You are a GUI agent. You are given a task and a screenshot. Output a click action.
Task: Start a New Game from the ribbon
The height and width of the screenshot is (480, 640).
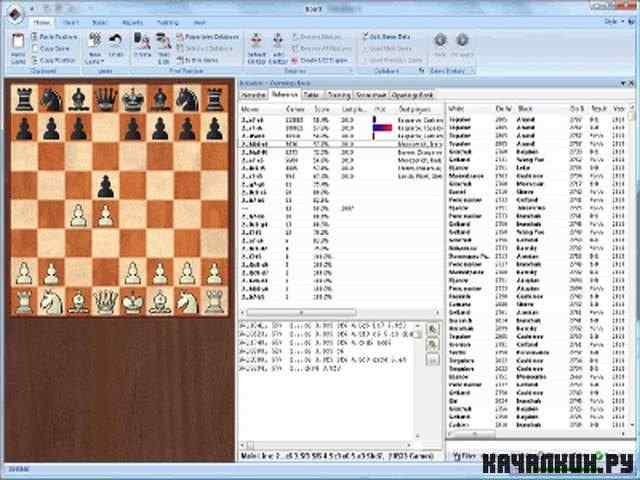(x=95, y=48)
